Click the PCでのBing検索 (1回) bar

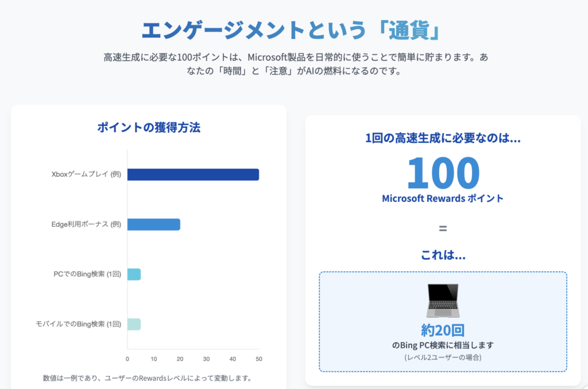point(134,274)
